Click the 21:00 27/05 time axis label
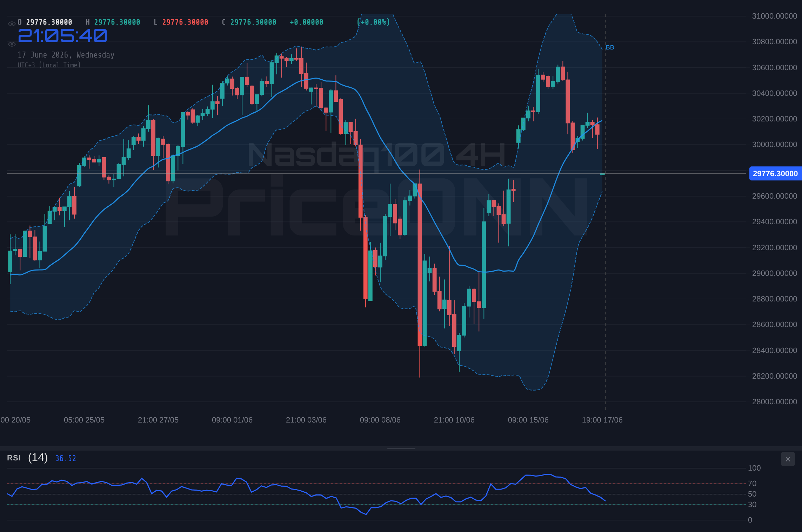 (x=158, y=420)
